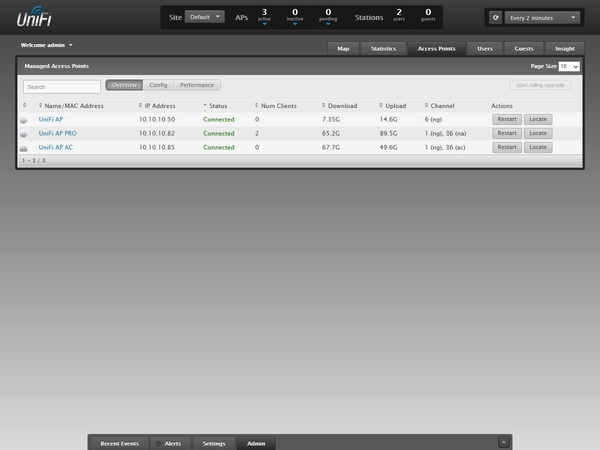Click channel text 1 (ng), 36 (ac)
Screen dimensions: 600x450
[445, 147]
